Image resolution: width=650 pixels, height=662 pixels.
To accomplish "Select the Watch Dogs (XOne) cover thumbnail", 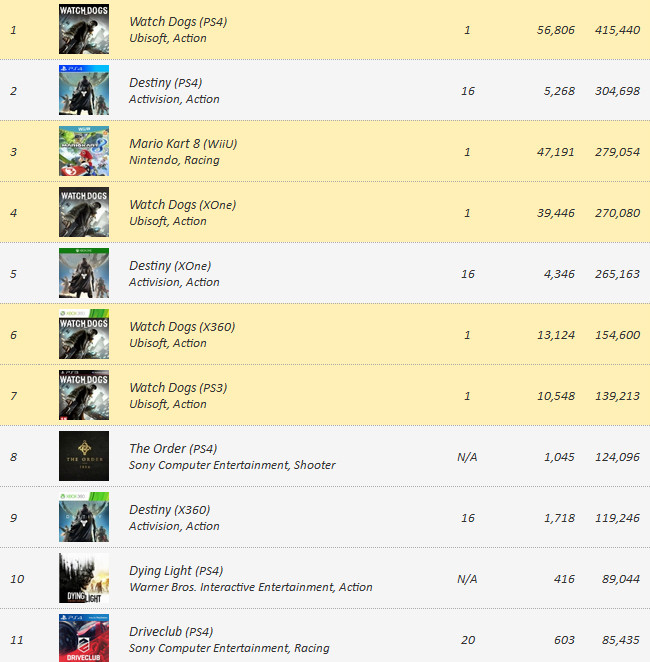I will 84,213.
